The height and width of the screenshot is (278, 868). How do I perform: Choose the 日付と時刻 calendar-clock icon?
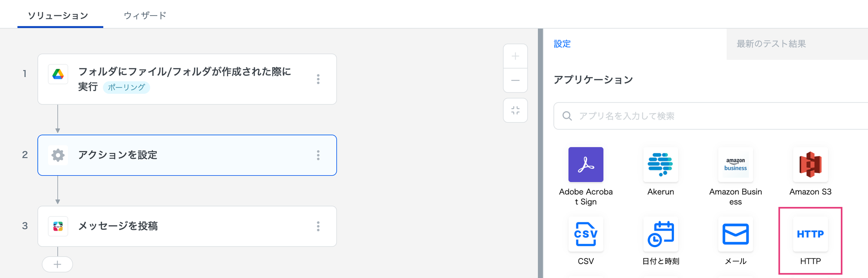660,234
